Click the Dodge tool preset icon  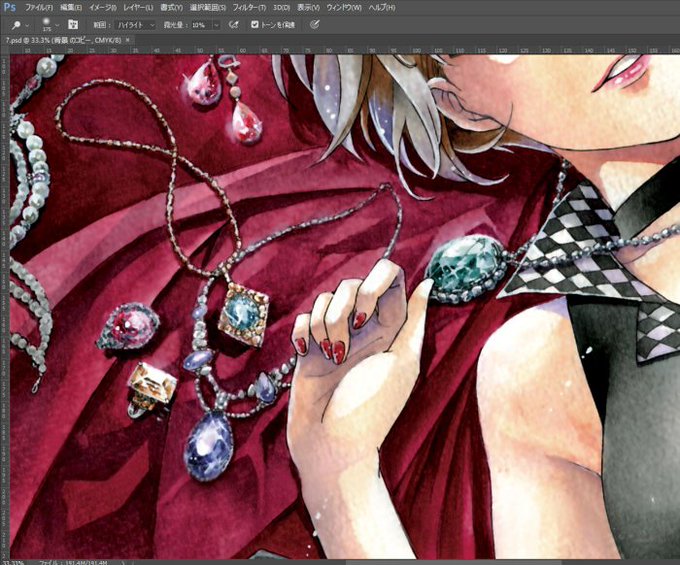(x=16, y=25)
